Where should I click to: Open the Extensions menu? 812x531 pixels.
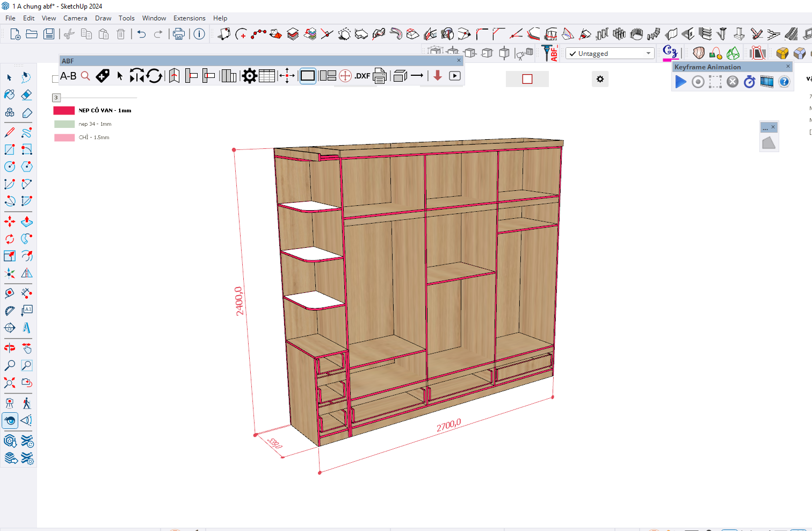point(189,18)
